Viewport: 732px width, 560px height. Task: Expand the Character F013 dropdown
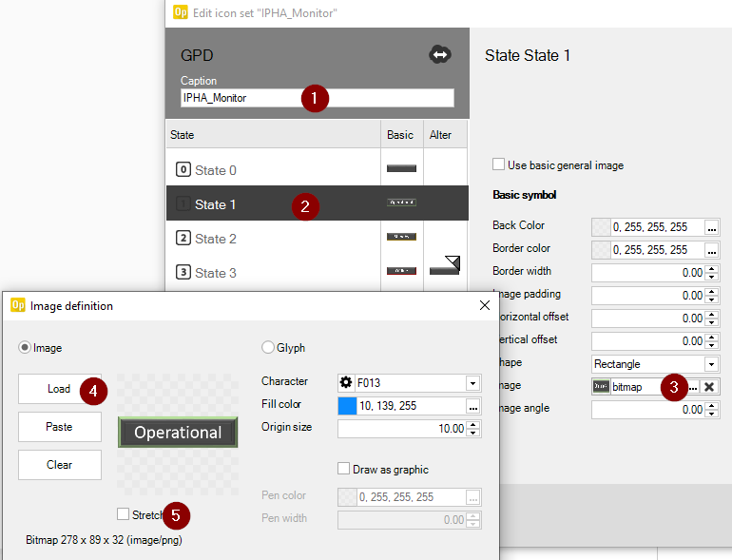(x=472, y=382)
